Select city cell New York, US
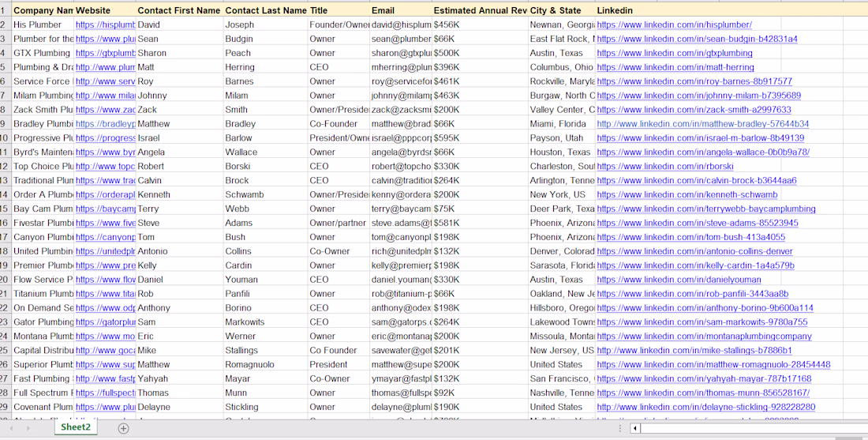This screenshot has height=440, width=868. click(x=561, y=194)
